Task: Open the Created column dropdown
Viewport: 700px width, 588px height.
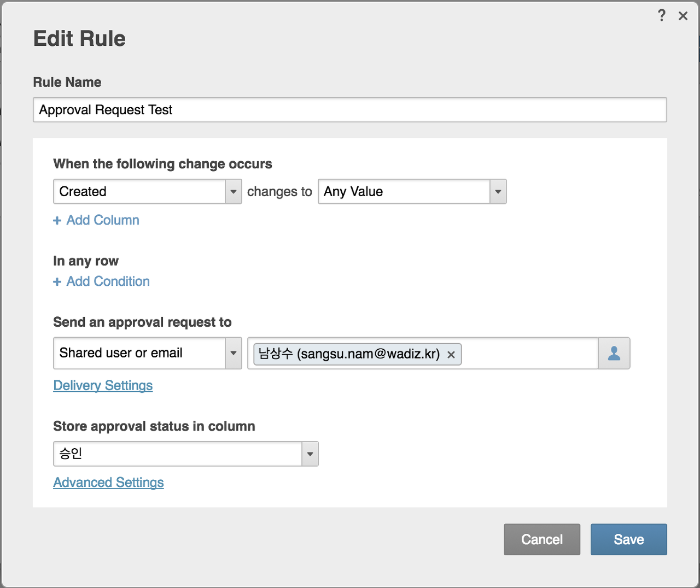Action: 139,191
